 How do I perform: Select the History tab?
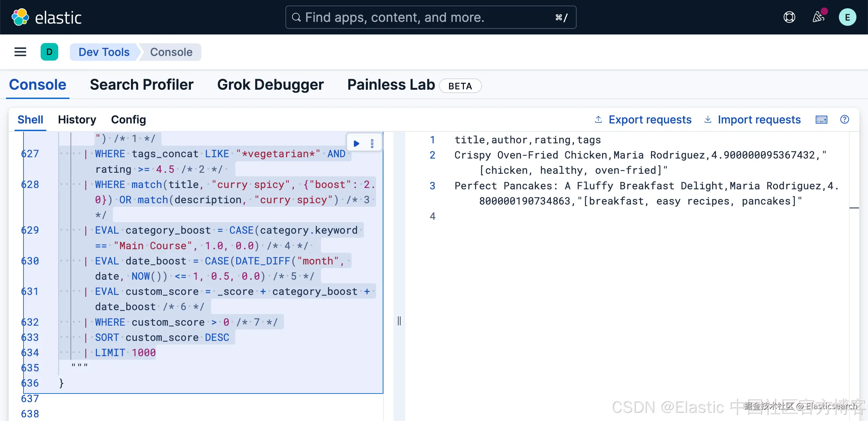tap(77, 120)
